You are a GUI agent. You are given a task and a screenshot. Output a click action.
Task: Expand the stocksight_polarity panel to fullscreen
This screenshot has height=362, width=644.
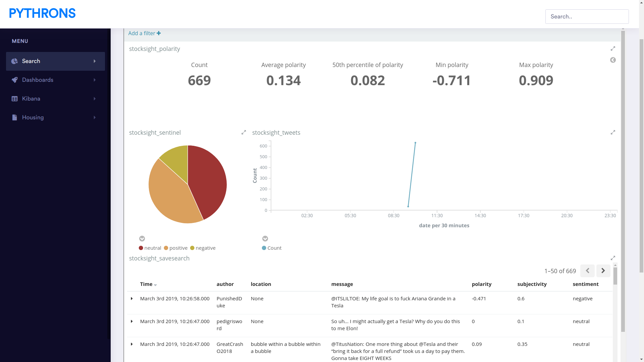coord(613,49)
